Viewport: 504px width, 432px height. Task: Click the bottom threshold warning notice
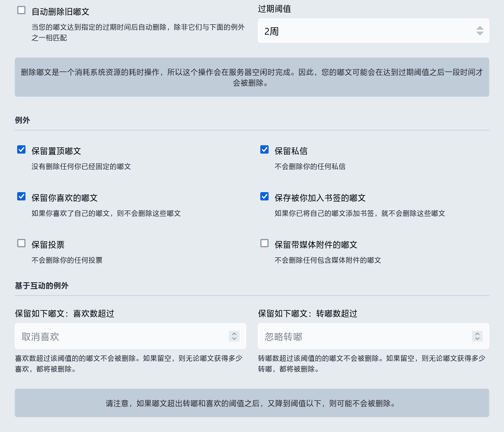(x=252, y=403)
